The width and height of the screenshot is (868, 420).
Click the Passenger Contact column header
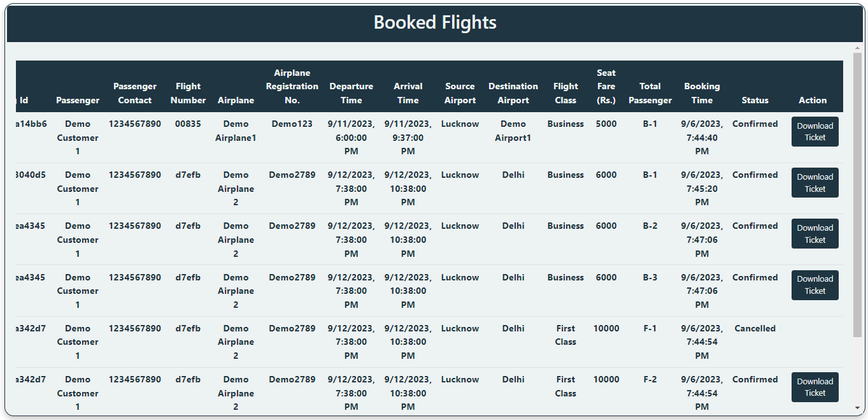(x=135, y=93)
